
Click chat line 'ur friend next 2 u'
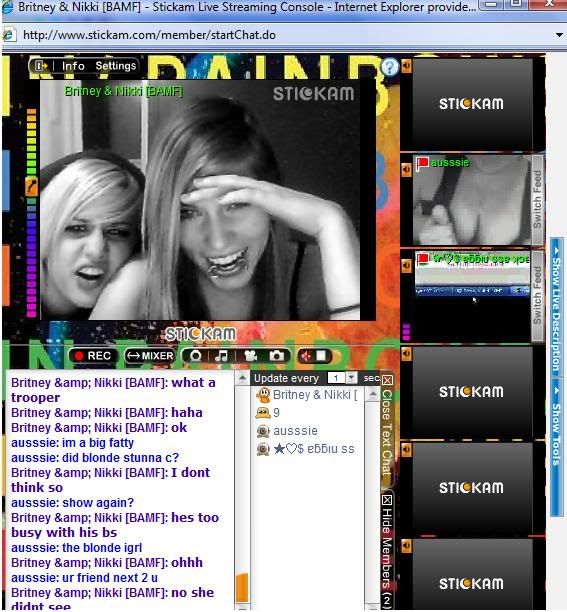[84, 578]
